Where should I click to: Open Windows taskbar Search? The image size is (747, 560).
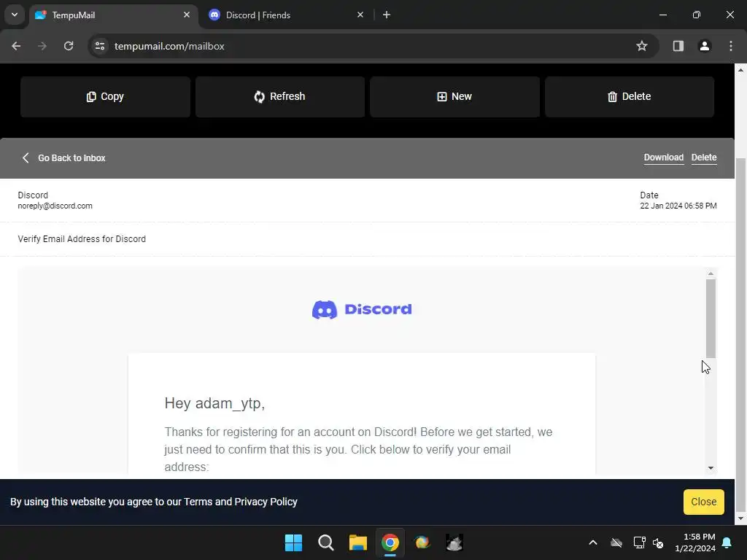click(x=326, y=542)
